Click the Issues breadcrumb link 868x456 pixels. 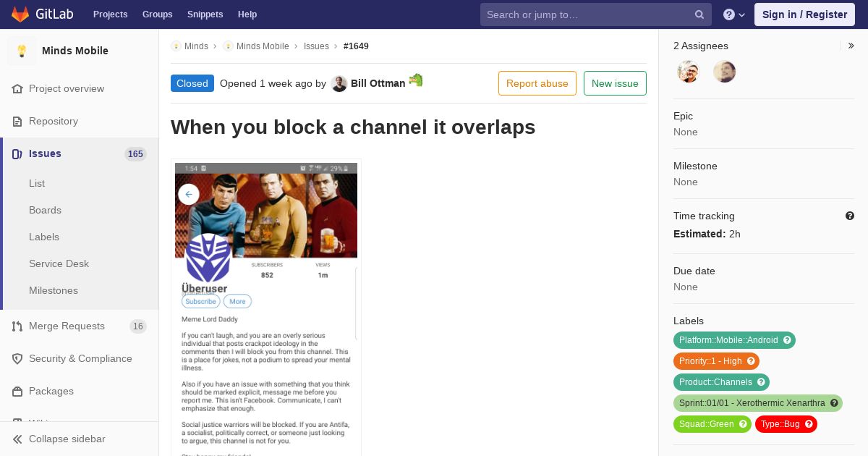[316, 46]
